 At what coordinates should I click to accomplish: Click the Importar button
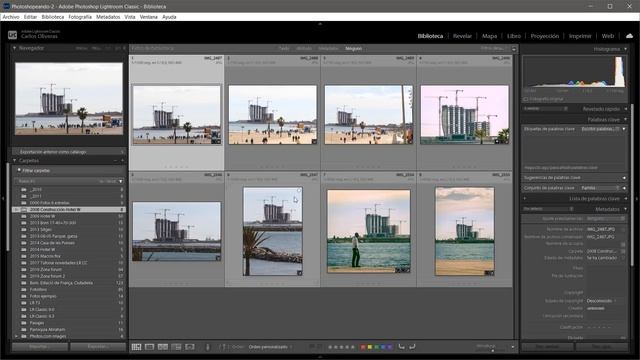pos(40,347)
